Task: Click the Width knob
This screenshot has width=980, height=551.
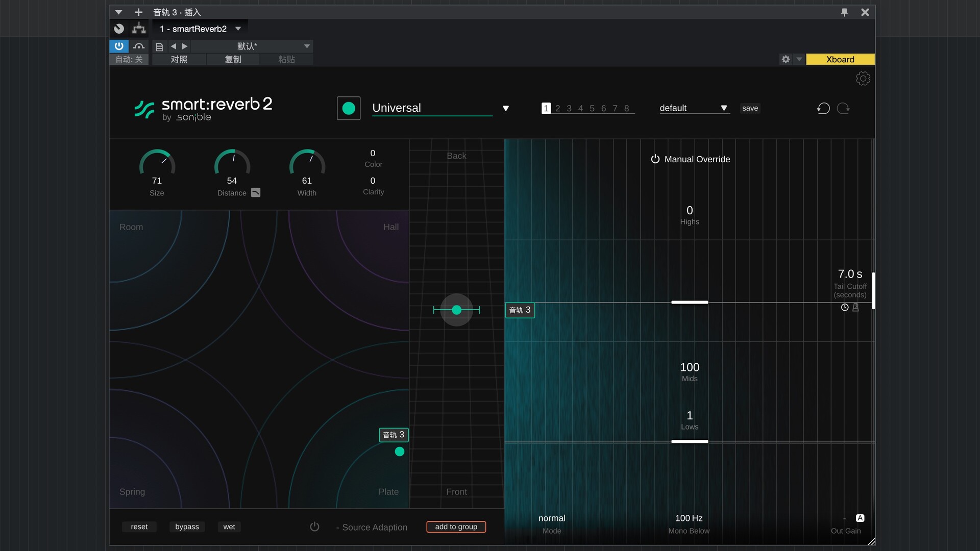Action: [x=307, y=163]
